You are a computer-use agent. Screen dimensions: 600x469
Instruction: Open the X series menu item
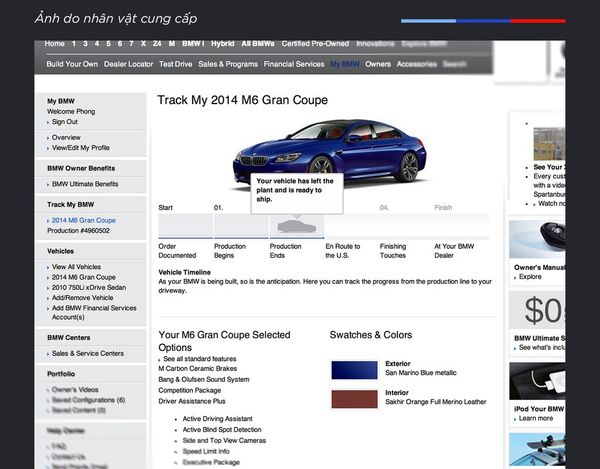143,44
